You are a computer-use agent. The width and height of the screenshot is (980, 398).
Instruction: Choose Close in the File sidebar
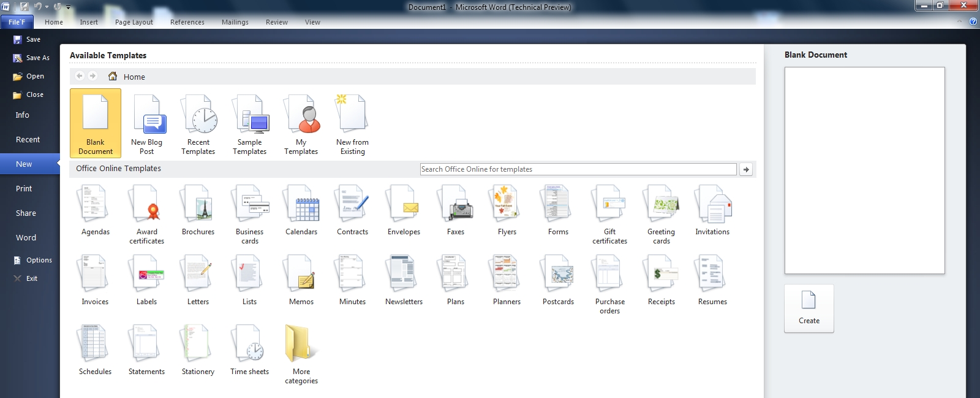pos(28,94)
